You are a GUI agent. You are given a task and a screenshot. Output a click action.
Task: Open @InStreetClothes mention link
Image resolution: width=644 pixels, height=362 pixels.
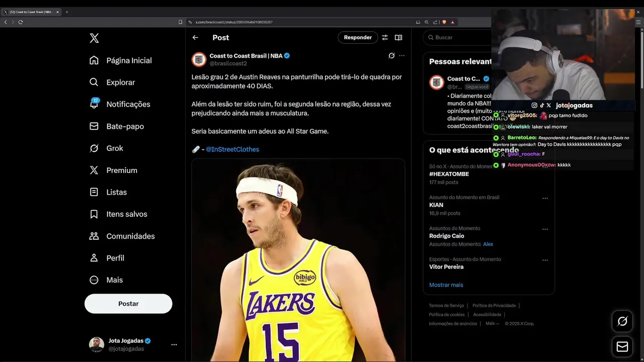click(232, 149)
